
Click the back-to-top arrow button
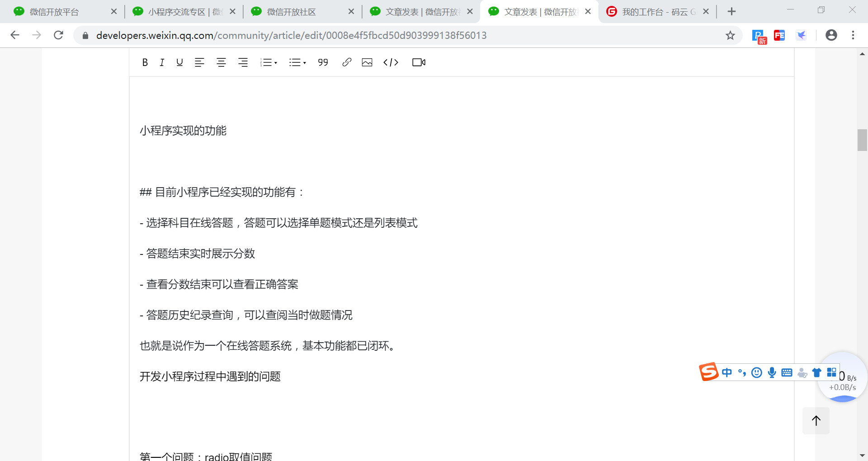coord(816,421)
